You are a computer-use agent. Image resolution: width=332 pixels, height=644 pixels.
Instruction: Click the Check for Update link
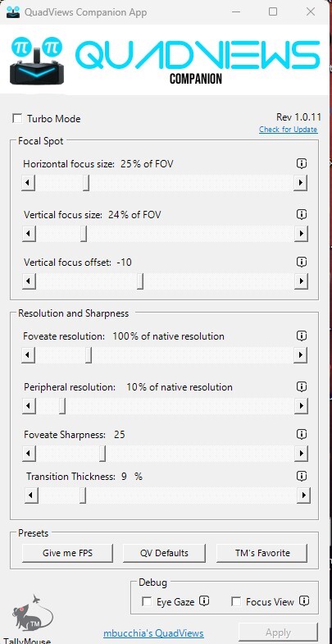(288, 130)
